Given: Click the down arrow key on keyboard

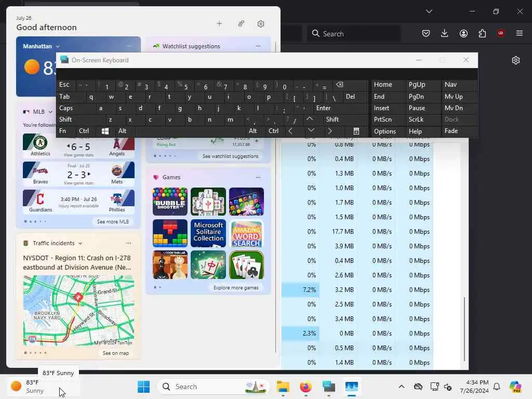Looking at the screenshot, I should coord(311,130).
